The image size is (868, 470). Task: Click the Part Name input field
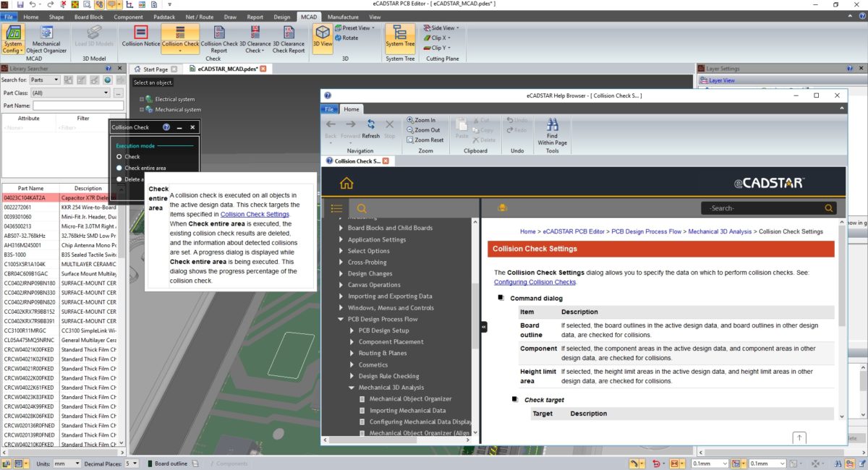(78, 106)
